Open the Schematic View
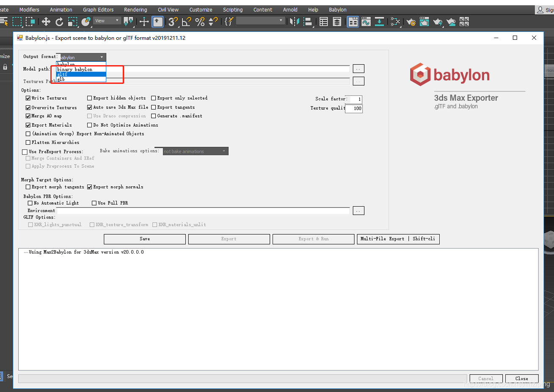The height and width of the screenshot is (392, 554). click(x=380, y=22)
